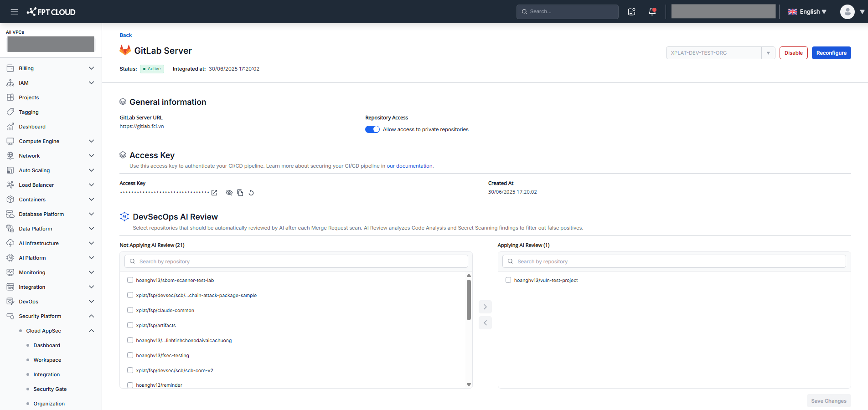Open Organization page

[x=49, y=404]
